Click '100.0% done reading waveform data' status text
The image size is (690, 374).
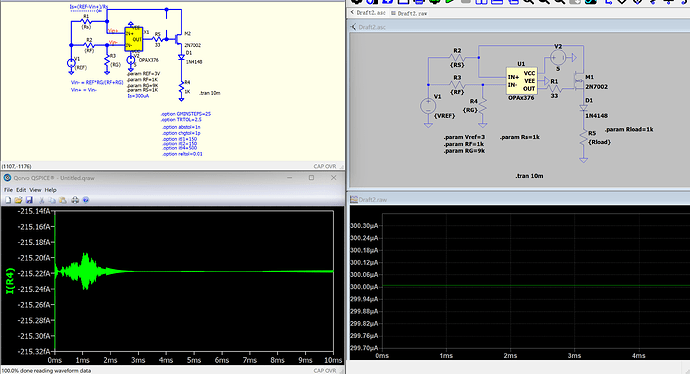pyautogui.click(x=46, y=370)
